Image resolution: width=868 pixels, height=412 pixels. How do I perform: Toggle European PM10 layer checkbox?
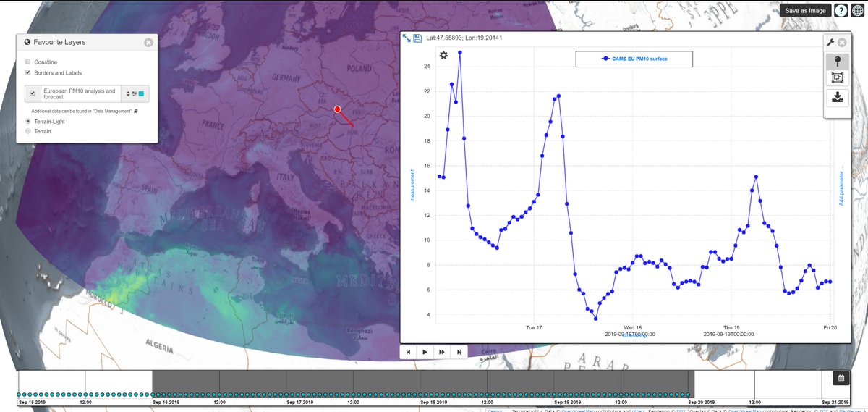[33, 94]
